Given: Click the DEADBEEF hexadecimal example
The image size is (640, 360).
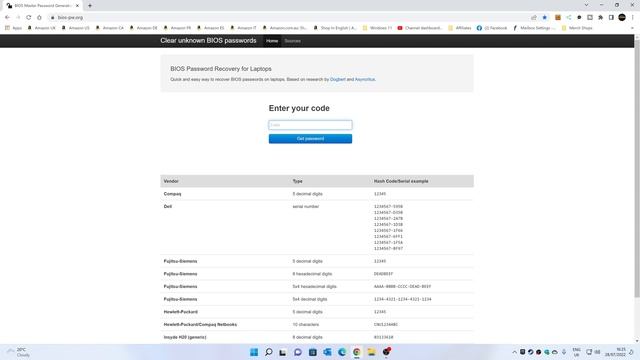Looking at the screenshot, I should pos(383,274).
